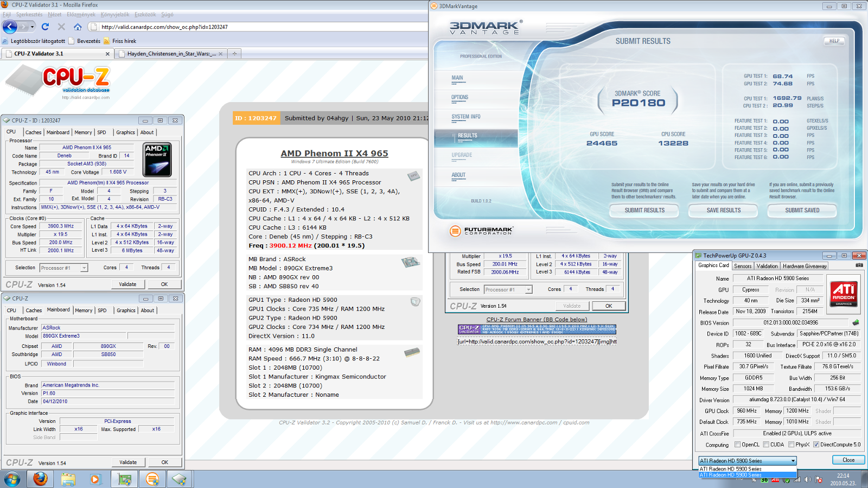Close the CPU-Z Validator 3.1 tab
Image resolution: width=868 pixels, height=488 pixels.
pos(107,54)
